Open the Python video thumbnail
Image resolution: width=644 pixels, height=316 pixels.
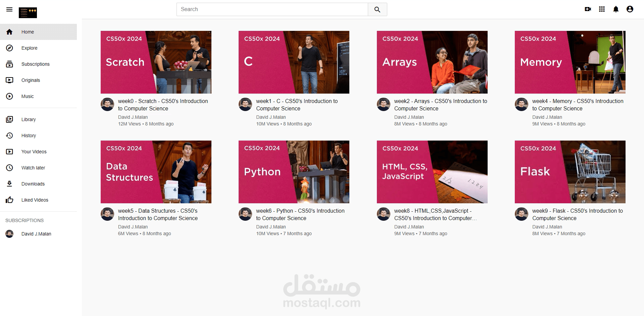pyautogui.click(x=294, y=172)
